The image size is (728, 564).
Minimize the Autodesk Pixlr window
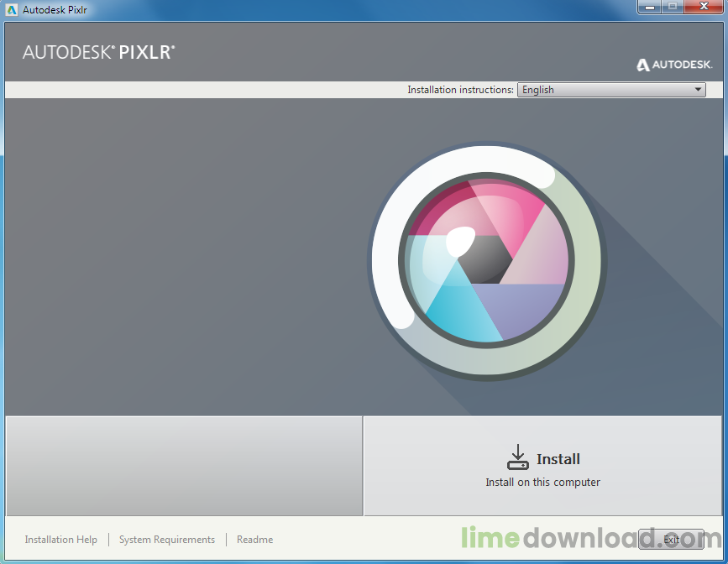[x=650, y=7]
